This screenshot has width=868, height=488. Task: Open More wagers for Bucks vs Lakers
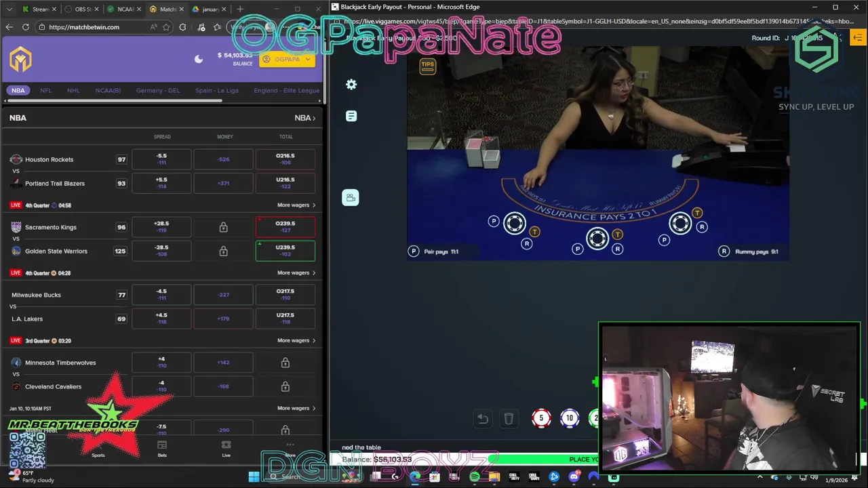point(296,340)
